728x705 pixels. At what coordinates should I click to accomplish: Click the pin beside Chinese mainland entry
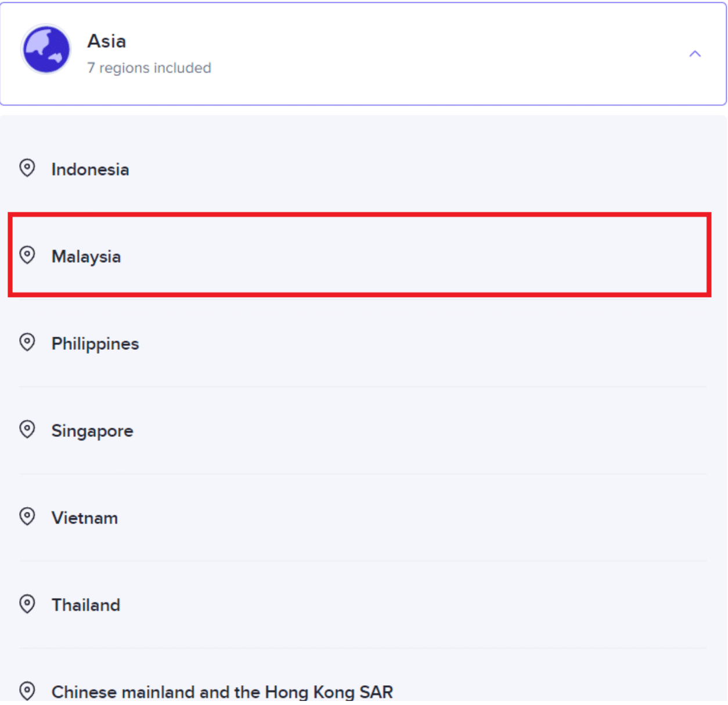click(x=27, y=691)
